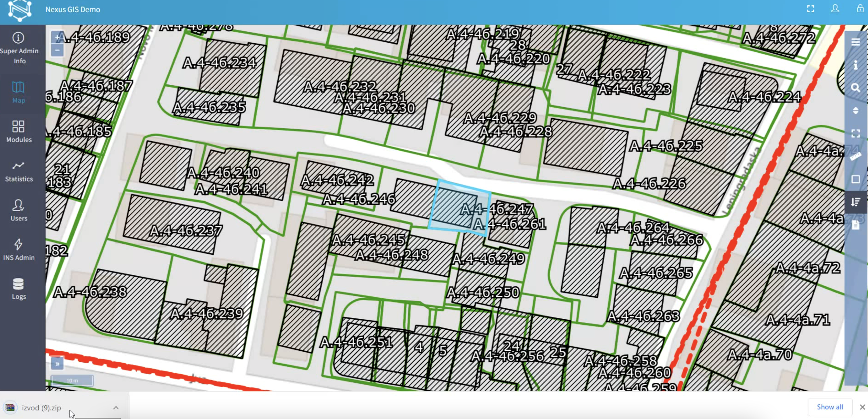
Task: Click parcel label A.4-46.263
Action: 644,316
